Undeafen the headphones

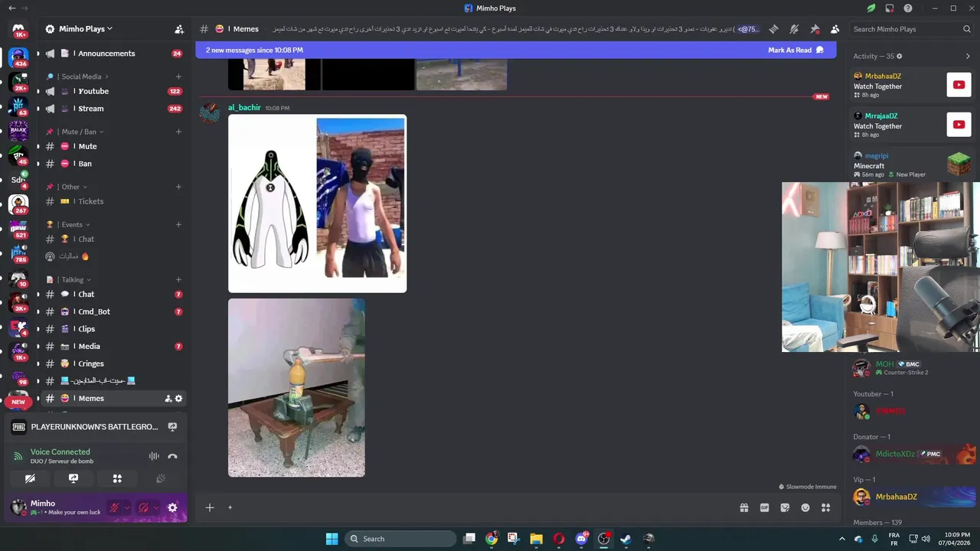point(143,507)
